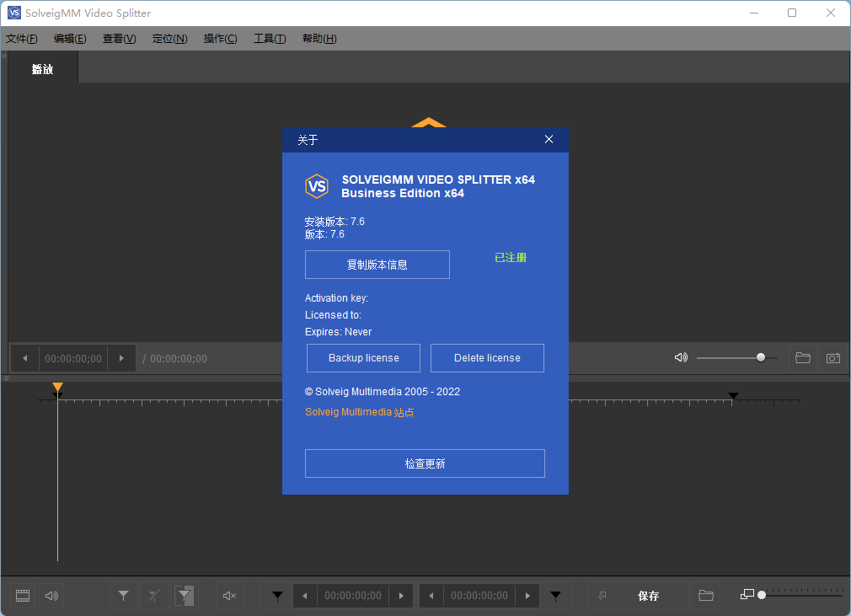Step back one frame in player
This screenshot has width=851, height=616.
[x=25, y=358]
